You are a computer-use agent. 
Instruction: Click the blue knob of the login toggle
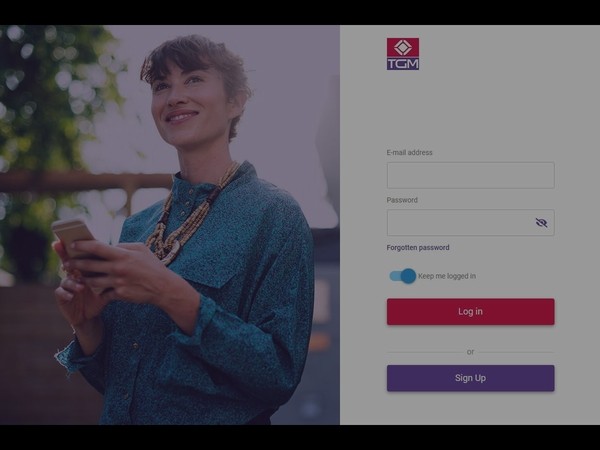point(409,276)
